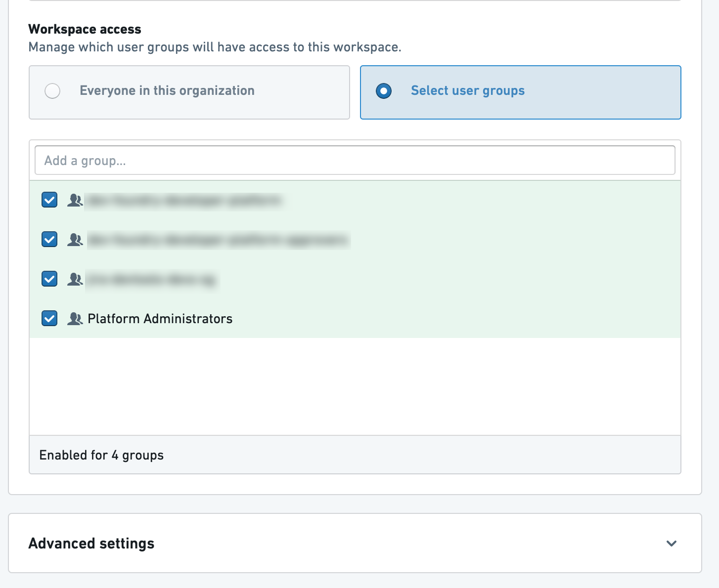Choose the Select user groups radio option
719x588 pixels.
coord(384,91)
